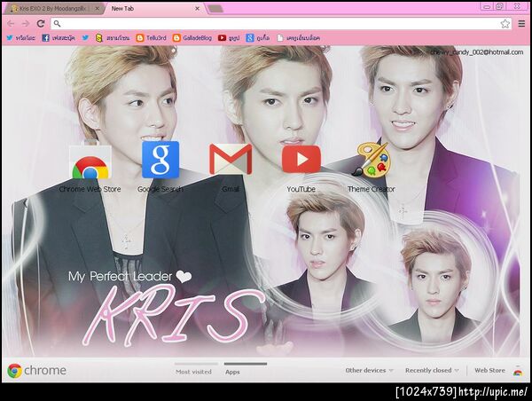
Task: Open a new tab with the new-tab button
Action: pyautogui.click(x=215, y=9)
